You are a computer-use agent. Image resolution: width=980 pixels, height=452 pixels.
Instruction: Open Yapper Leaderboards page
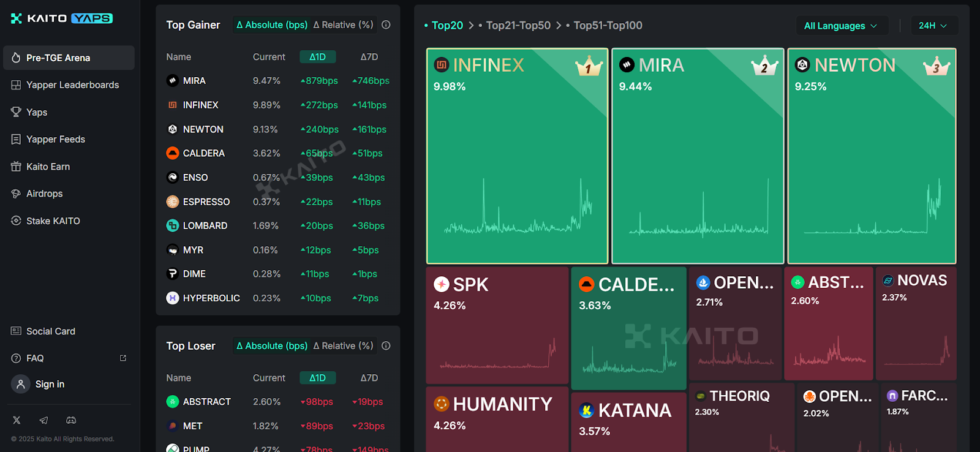69,85
